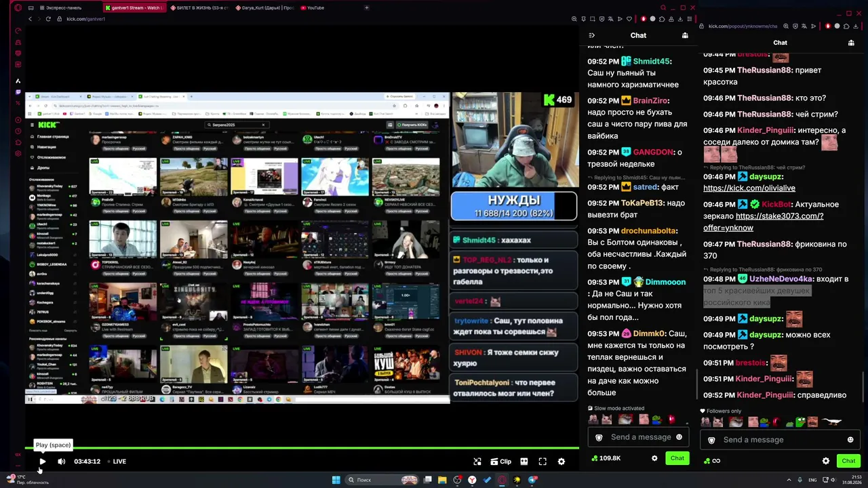This screenshot has width=868, height=488.
Task: Open picture-in-picture mini player icon
Action: point(477,462)
